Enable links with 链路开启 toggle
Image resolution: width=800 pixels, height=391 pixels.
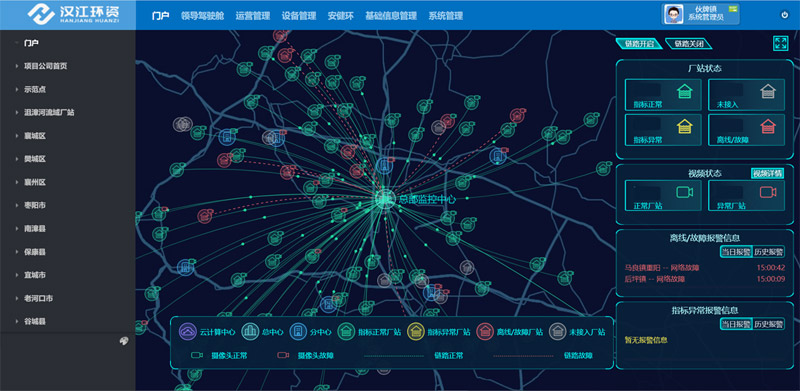tap(639, 44)
